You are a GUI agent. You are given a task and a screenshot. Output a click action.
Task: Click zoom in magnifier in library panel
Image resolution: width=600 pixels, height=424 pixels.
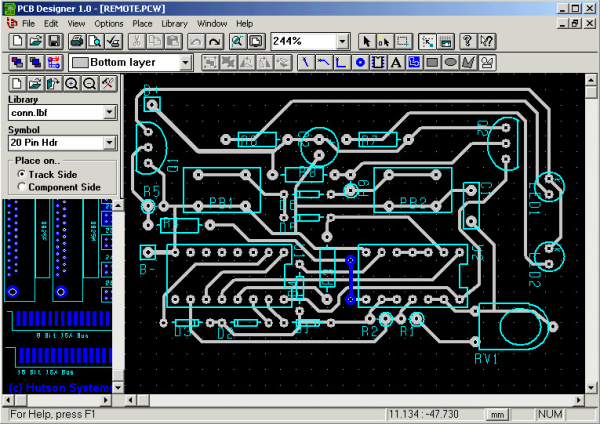(x=72, y=82)
